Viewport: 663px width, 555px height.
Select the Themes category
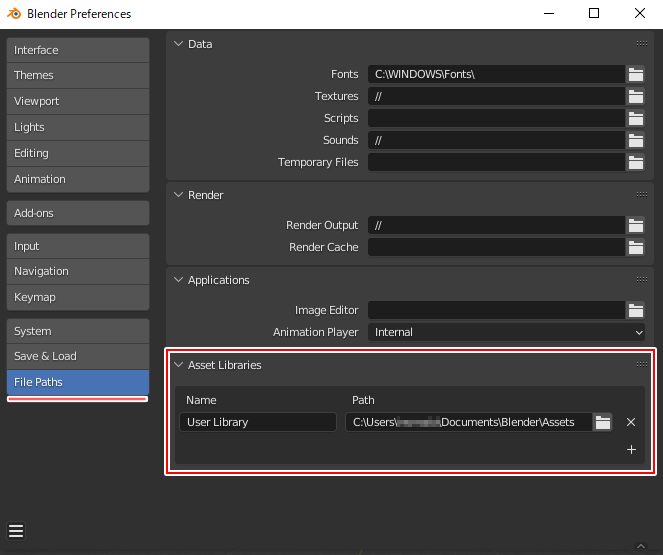tap(78, 75)
